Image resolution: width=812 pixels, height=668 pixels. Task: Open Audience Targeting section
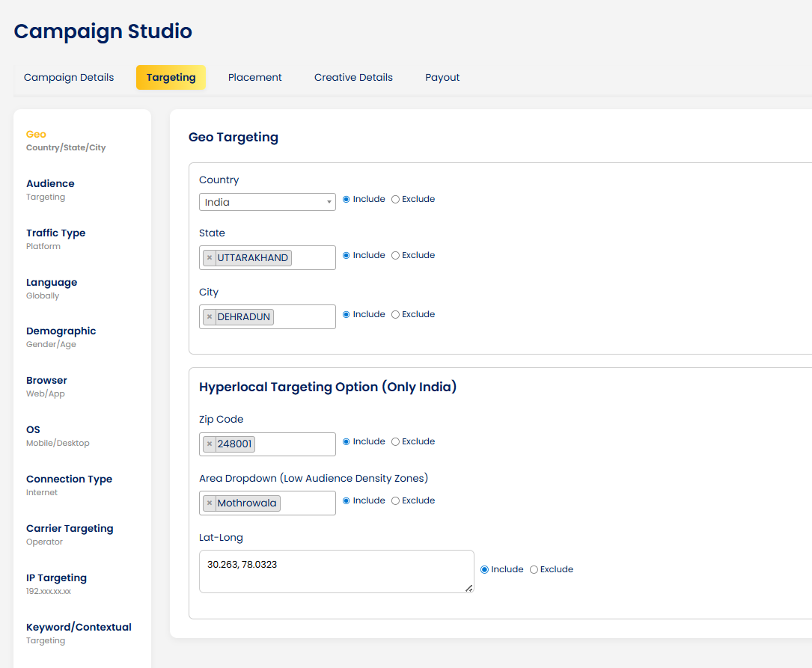coord(50,190)
